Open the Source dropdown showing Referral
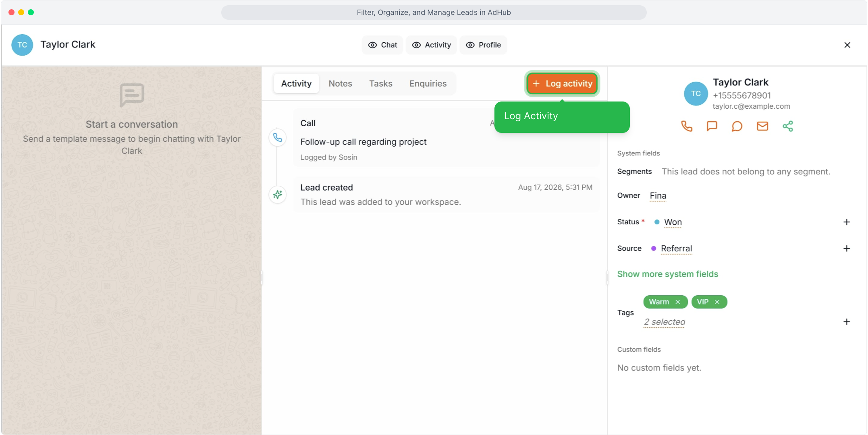The width and height of the screenshot is (868, 435). click(x=676, y=249)
